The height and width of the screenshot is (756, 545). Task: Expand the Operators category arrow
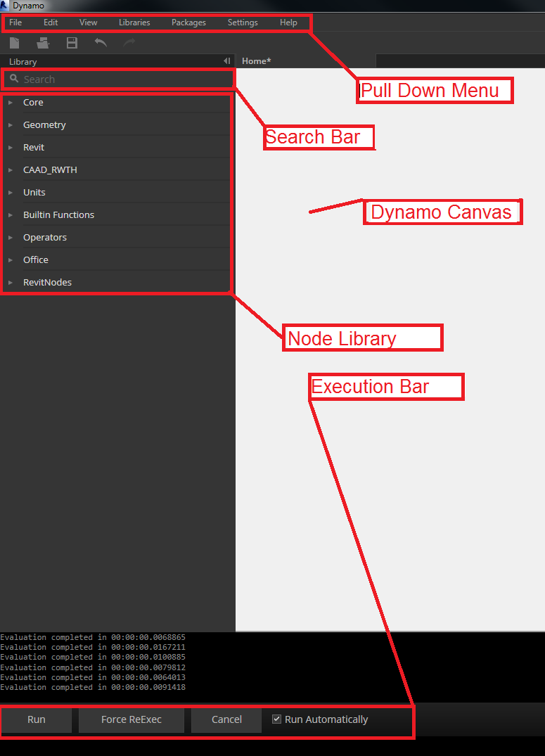pos(10,237)
